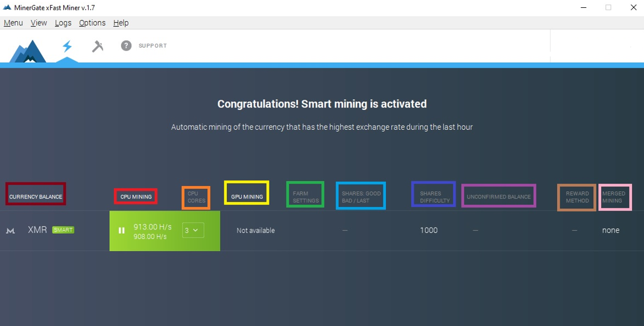
Task: Open the Help menu
Action: click(x=121, y=23)
